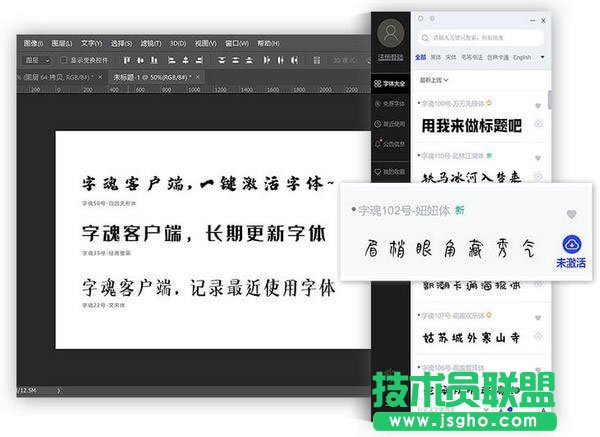The height and width of the screenshot is (437, 600).
Task: Click the 用我来做标题吧 font preview
Action: click(471, 126)
